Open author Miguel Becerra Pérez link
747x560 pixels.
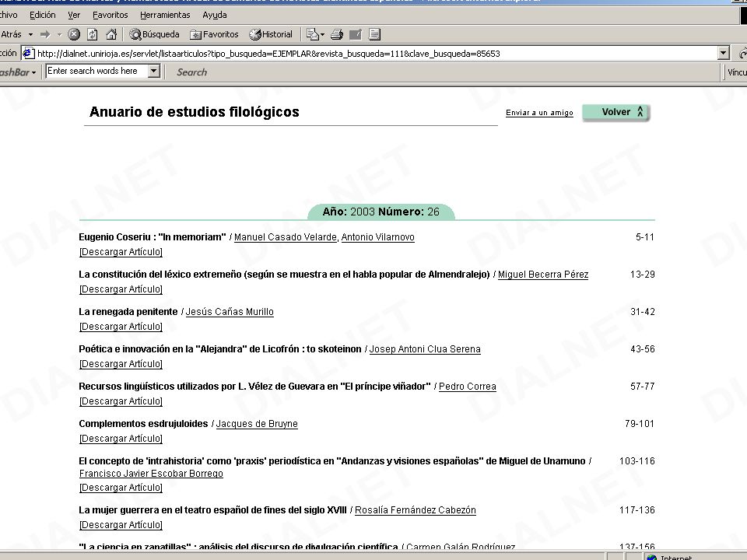tap(543, 275)
